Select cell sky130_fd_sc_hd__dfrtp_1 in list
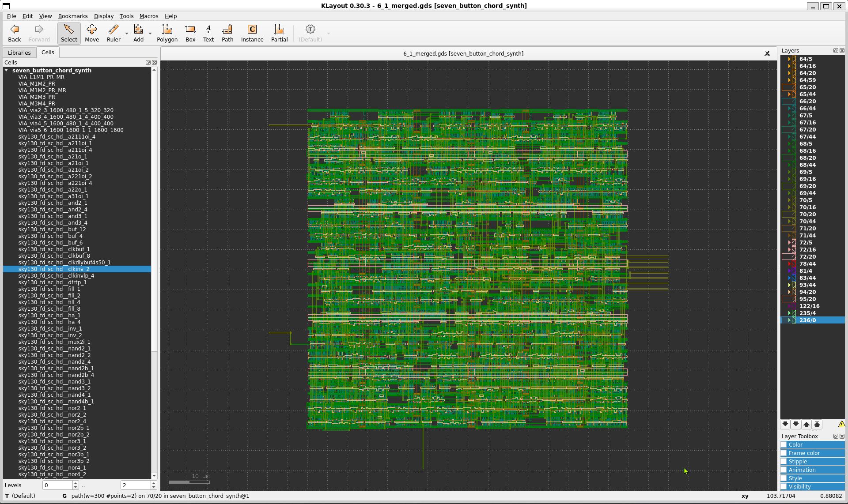This screenshot has height=504, width=848. point(53,282)
